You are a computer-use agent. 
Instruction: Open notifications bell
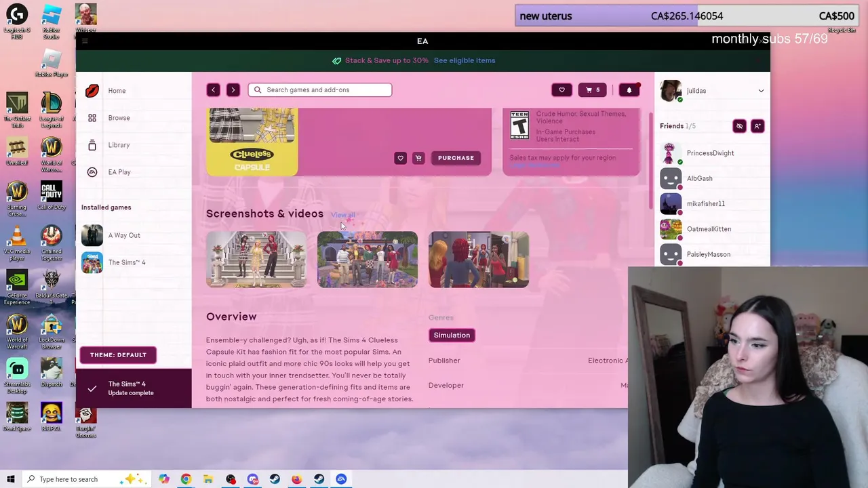[629, 89]
